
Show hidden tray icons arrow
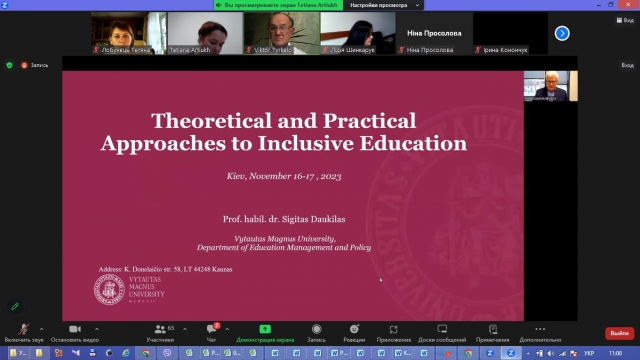point(528,353)
